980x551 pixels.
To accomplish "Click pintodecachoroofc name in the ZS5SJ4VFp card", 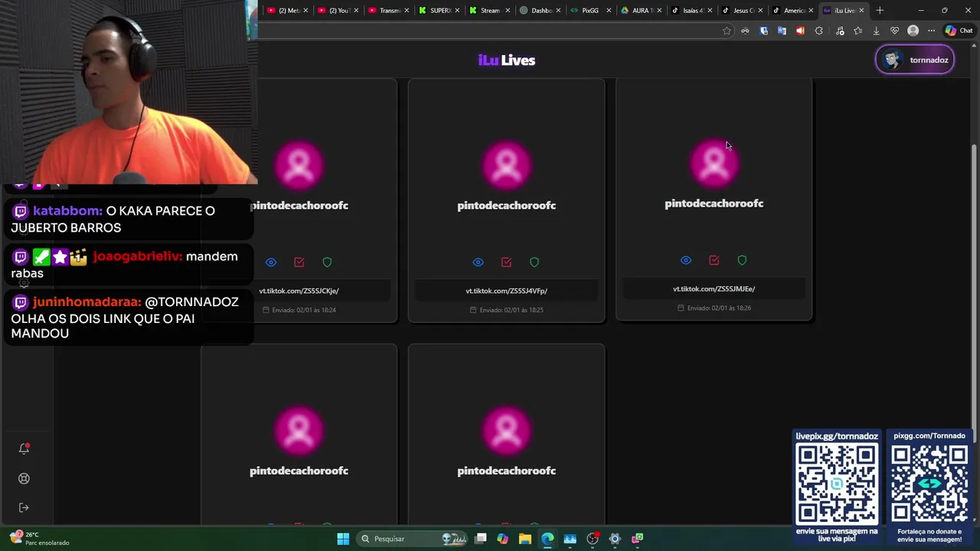I will coord(506,205).
